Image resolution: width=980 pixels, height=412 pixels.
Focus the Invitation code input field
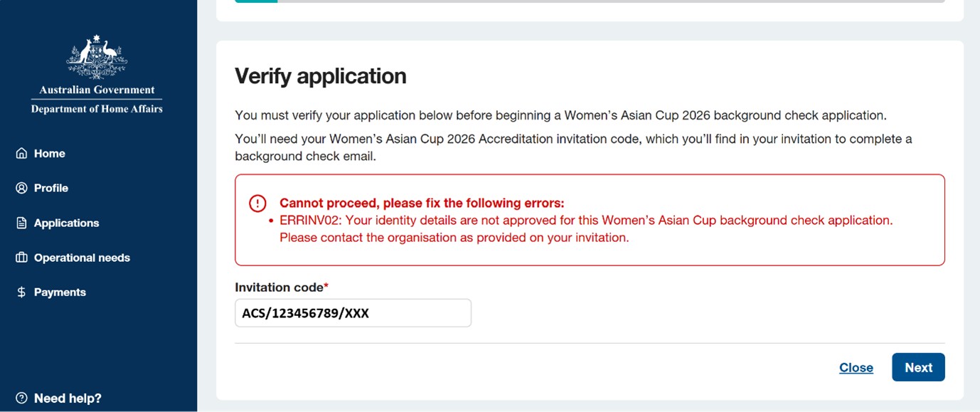tap(353, 313)
